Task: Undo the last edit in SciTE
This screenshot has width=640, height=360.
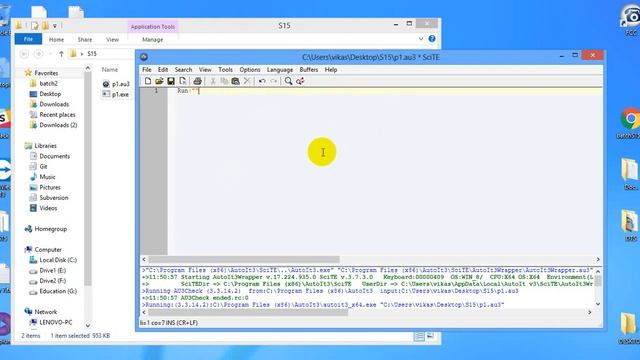Action: coord(262,81)
